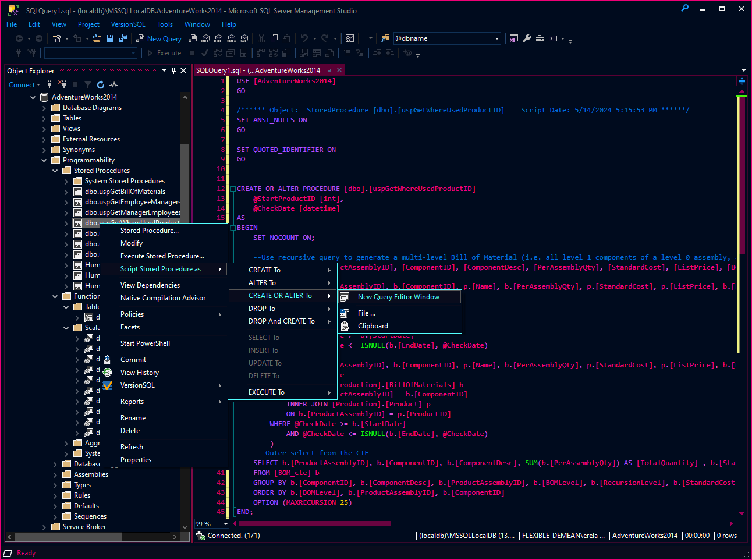The width and height of the screenshot is (752, 560).
Task: Select New Query Editor Window option
Action: pos(398,297)
